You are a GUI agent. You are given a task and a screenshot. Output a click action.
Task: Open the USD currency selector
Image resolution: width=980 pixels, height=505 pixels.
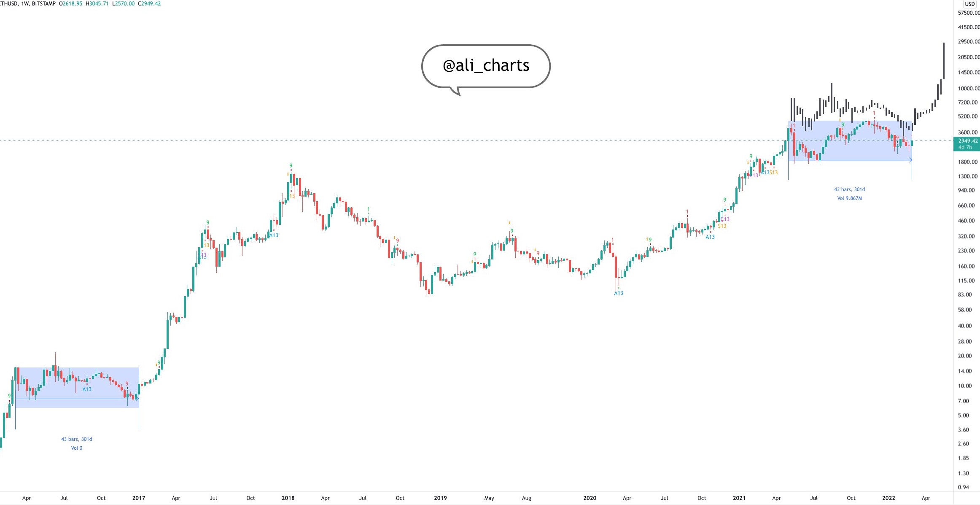(x=969, y=4)
